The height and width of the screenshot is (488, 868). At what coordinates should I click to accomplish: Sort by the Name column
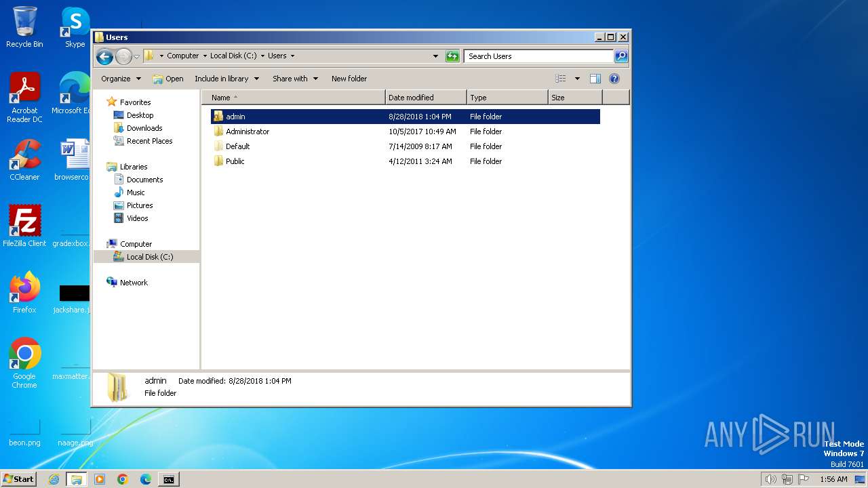pos(294,98)
